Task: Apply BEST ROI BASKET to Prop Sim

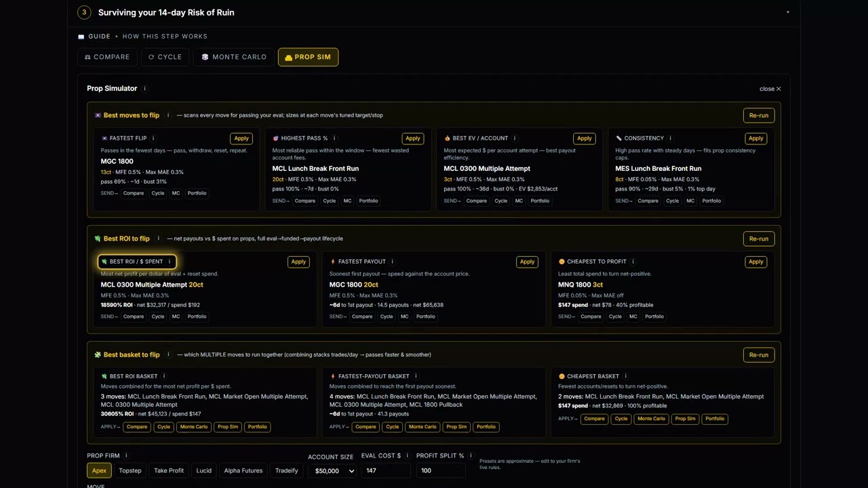Action: pos(228,427)
